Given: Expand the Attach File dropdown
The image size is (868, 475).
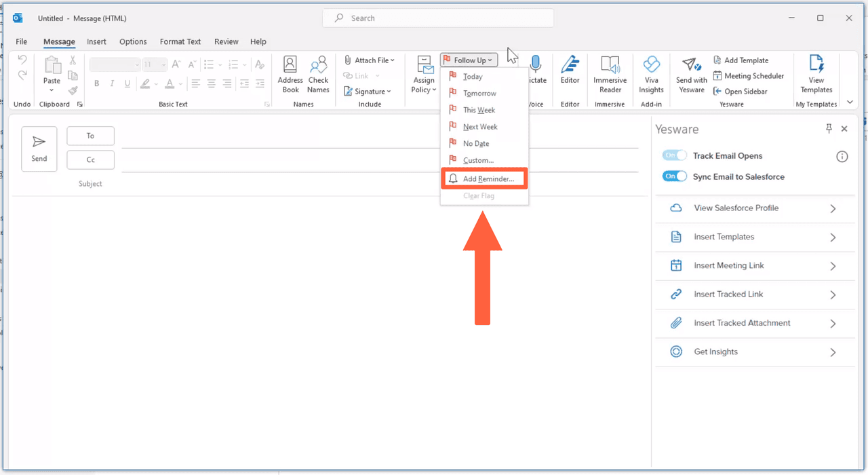Looking at the screenshot, I should (370, 60).
